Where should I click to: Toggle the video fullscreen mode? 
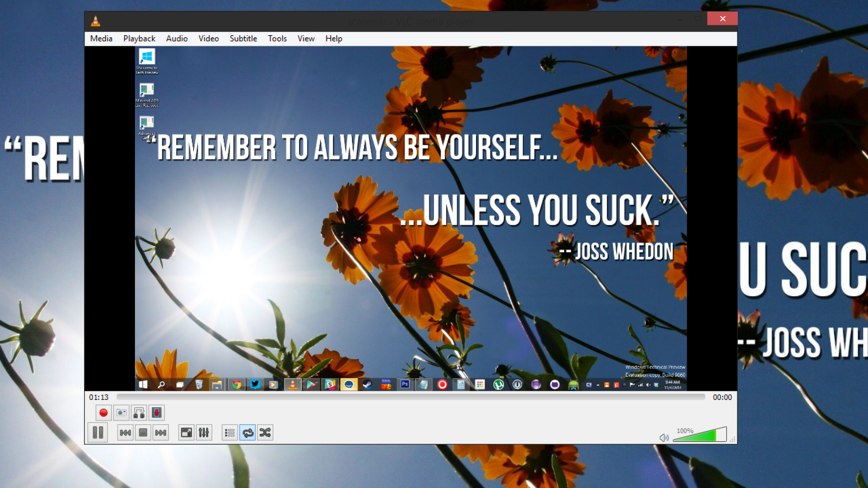tap(186, 432)
